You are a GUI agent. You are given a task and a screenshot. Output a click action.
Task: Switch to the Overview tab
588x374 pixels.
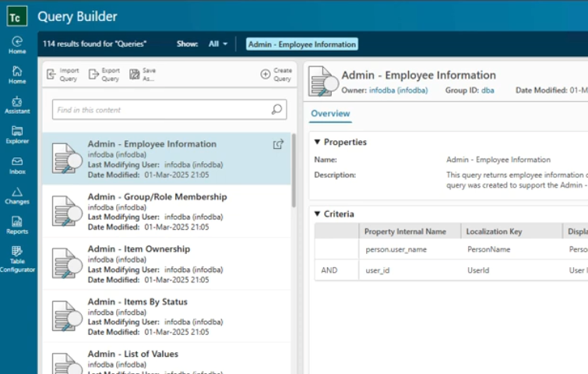pyautogui.click(x=330, y=113)
